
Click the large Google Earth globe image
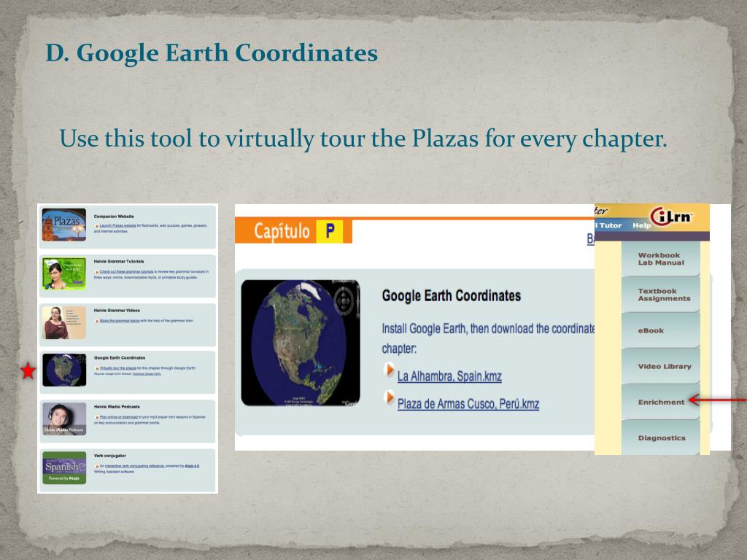click(301, 343)
